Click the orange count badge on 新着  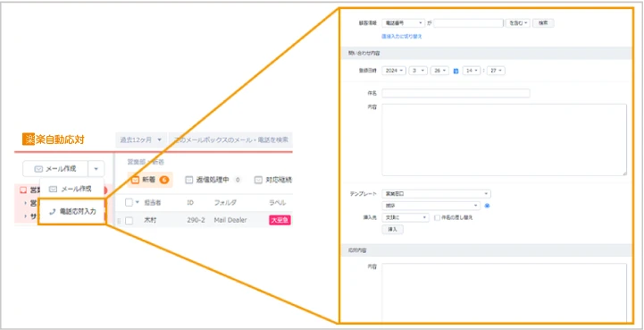[x=164, y=180]
